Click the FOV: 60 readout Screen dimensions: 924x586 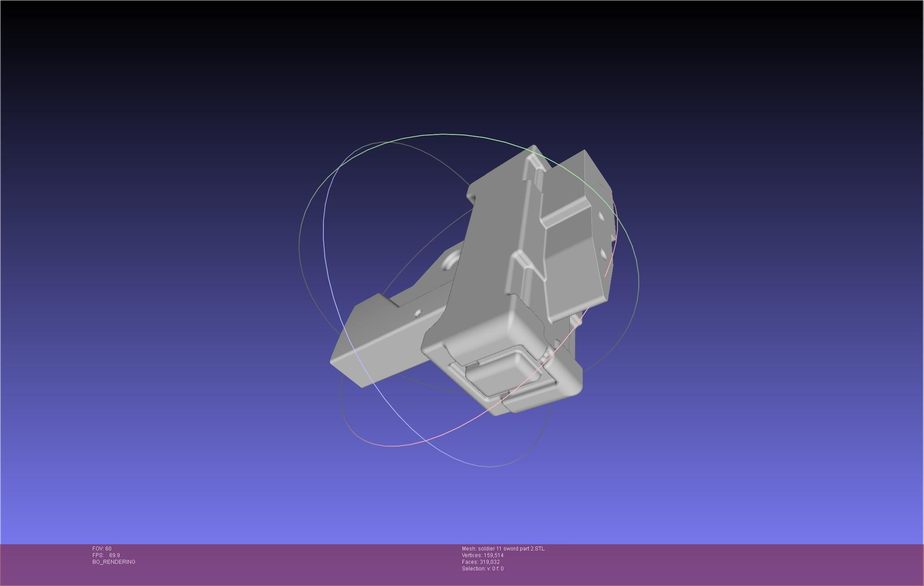click(102, 549)
